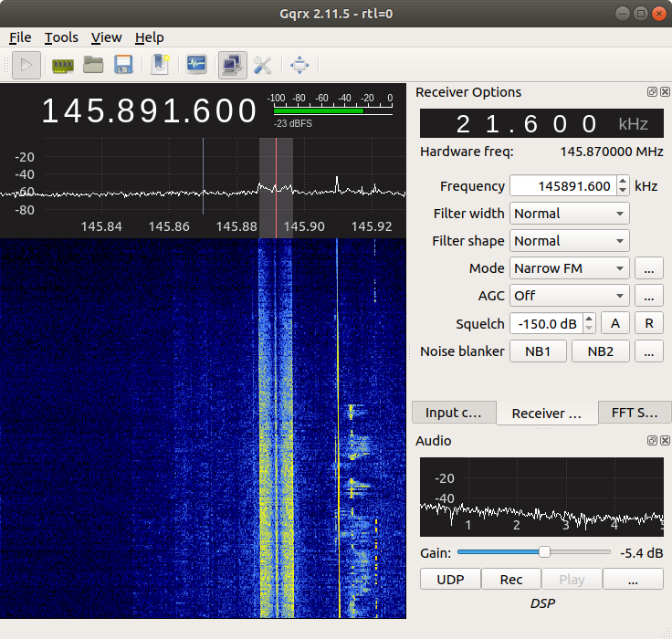
Task: Open the I/O device configuration (circuit board) icon
Action: [x=63, y=65]
